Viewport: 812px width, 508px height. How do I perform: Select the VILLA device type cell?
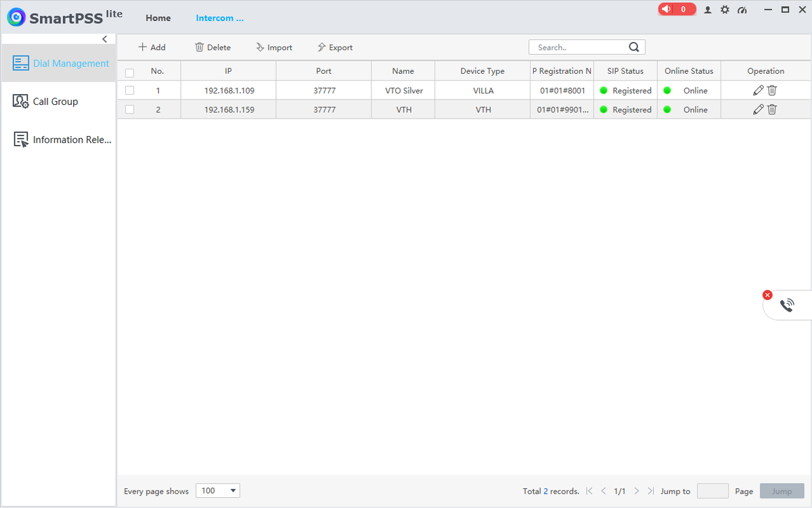click(483, 90)
